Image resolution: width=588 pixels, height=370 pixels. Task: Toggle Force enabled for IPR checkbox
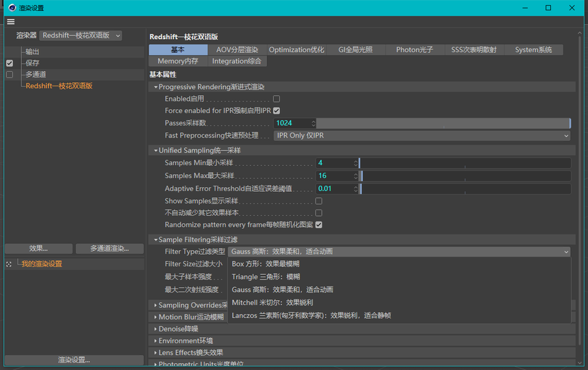click(x=277, y=110)
